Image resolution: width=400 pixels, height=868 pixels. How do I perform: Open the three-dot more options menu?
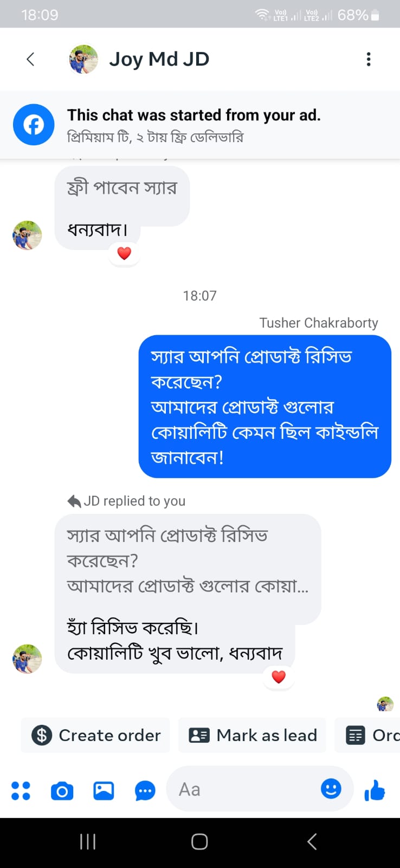click(369, 59)
